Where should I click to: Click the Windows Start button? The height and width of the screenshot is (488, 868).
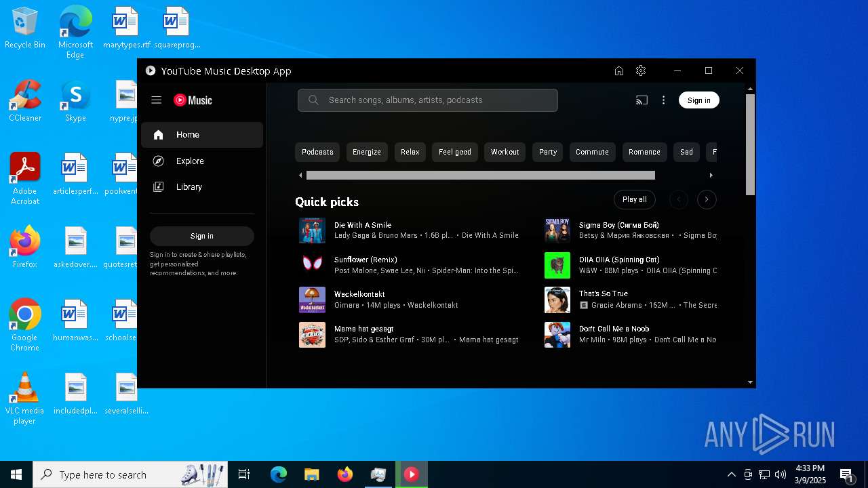16,474
